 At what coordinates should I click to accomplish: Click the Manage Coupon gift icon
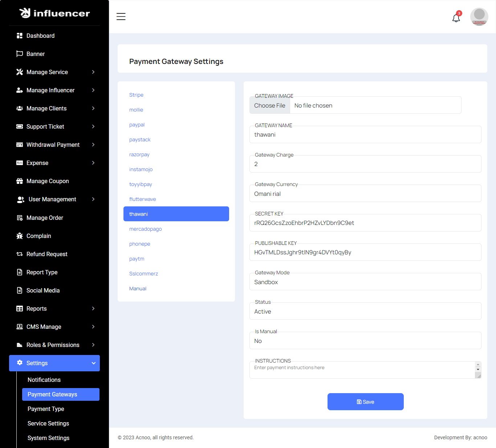[x=20, y=181]
